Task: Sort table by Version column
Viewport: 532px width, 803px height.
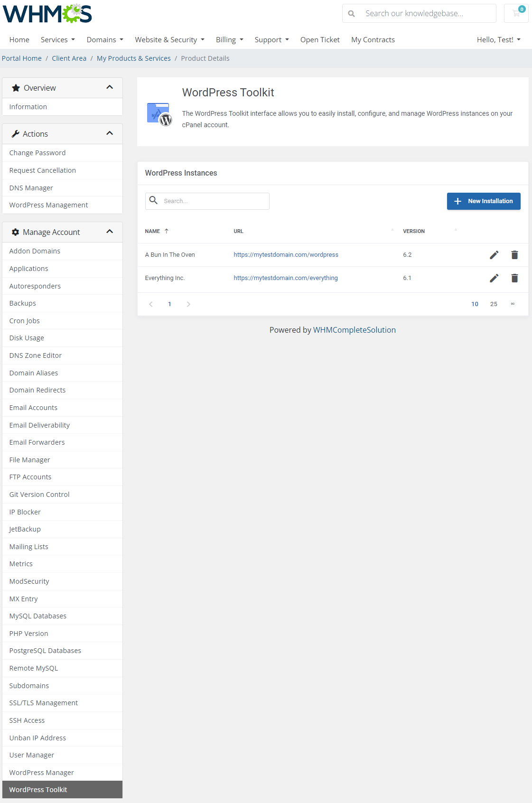Action: point(414,231)
